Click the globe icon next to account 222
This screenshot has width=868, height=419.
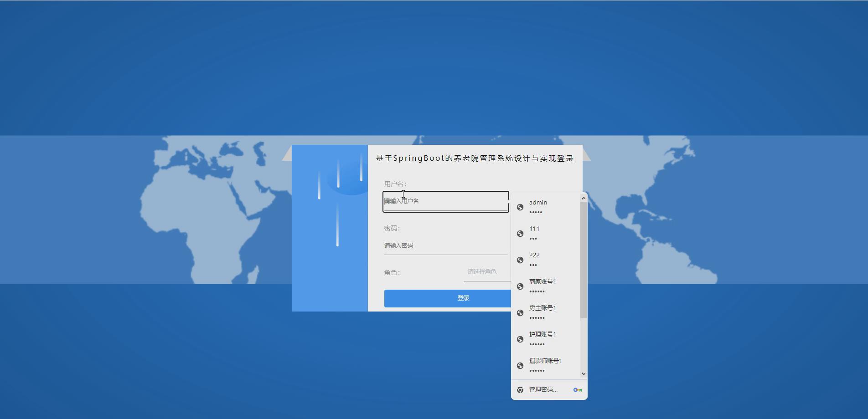pyautogui.click(x=520, y=260)
